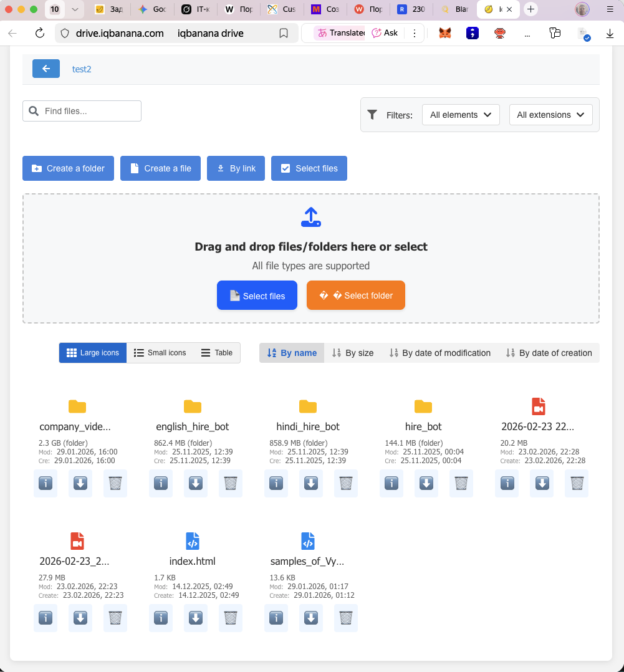Screen dimensions: 624x672
Task: Delete index.html
Action: 231,618
